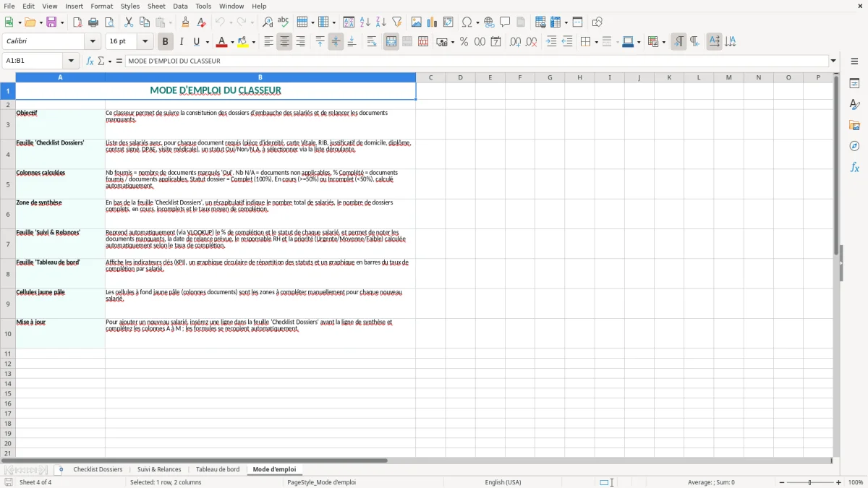This screenshot has height=488, width=868.
Task: Open the Data menu
Action: point(180,6)
